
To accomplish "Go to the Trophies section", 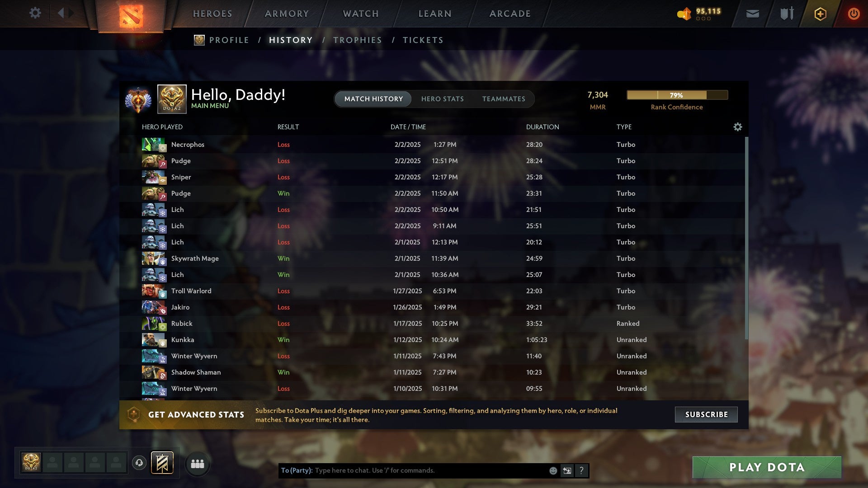I will pyautogui.click(x=357, y=40).
